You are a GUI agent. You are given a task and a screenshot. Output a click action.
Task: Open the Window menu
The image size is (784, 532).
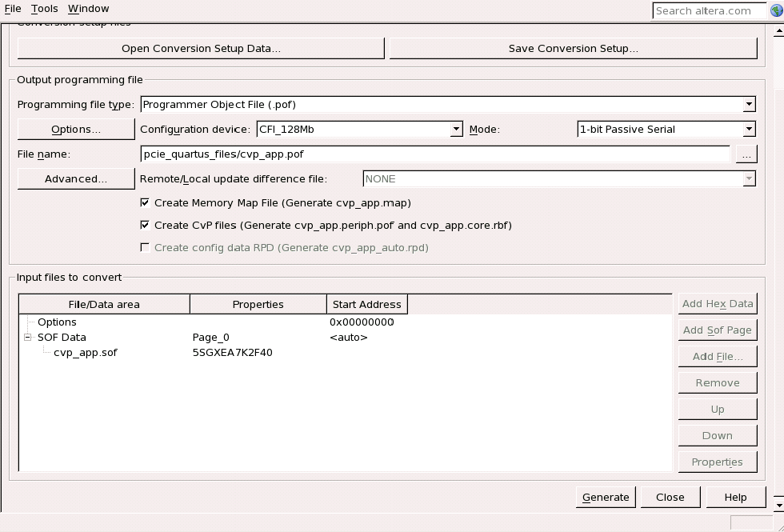88,9
